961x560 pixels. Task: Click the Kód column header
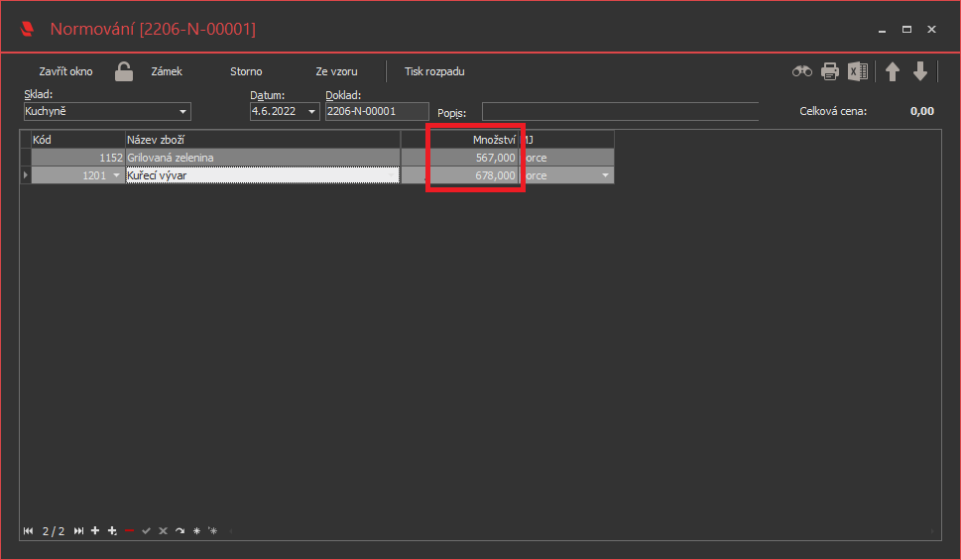78,140
